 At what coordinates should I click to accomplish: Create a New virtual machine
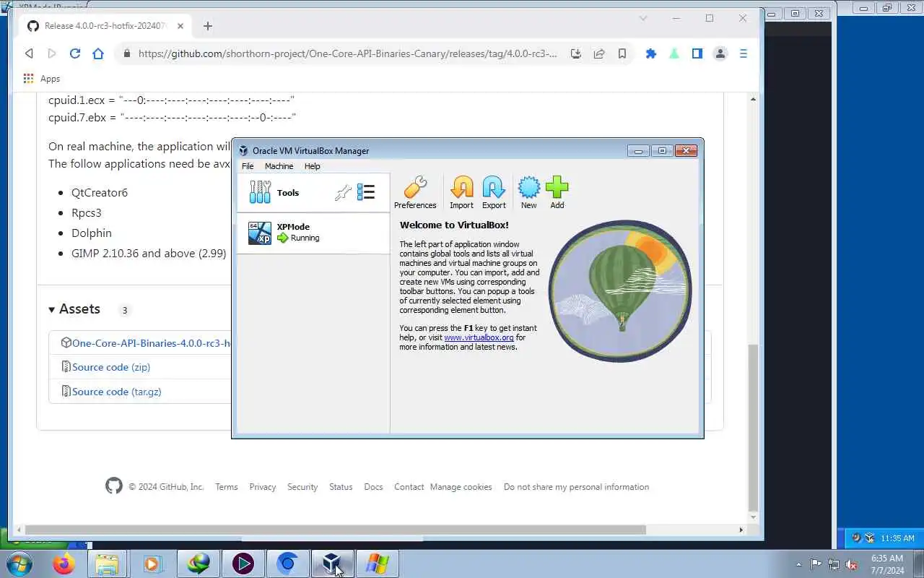pyautogui.click(x=529, y=192)
